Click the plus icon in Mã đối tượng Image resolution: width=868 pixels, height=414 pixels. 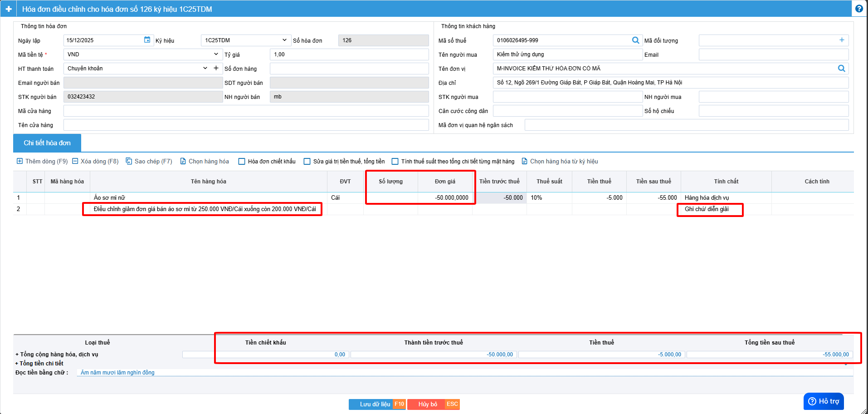pos(842,40)
